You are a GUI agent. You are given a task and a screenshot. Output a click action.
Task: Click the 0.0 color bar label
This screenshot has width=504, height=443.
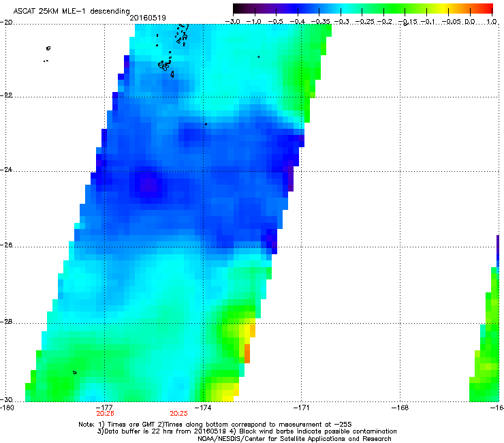pos(470,22)
